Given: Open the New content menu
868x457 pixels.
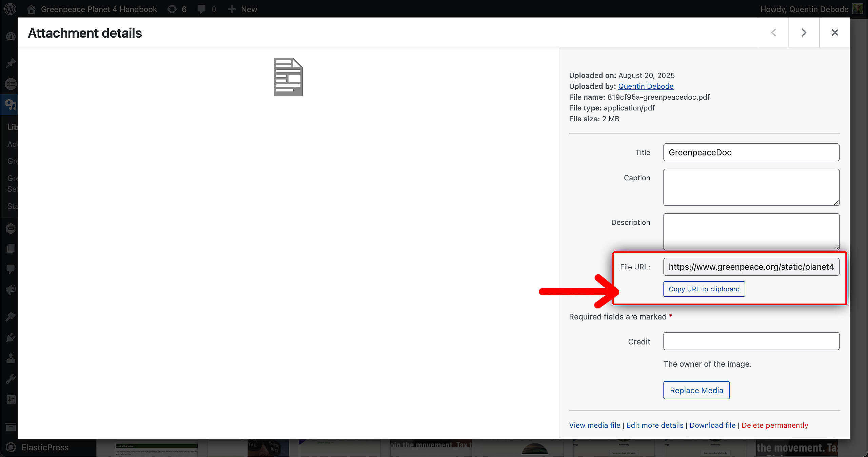Looking at the screenshot, I should click(242, 9).
